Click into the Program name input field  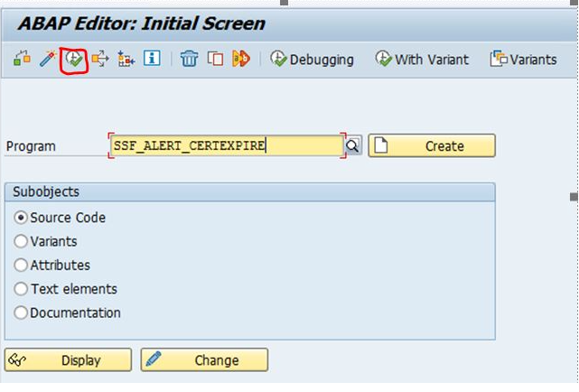pyautogui.click(x=226, y=145)
